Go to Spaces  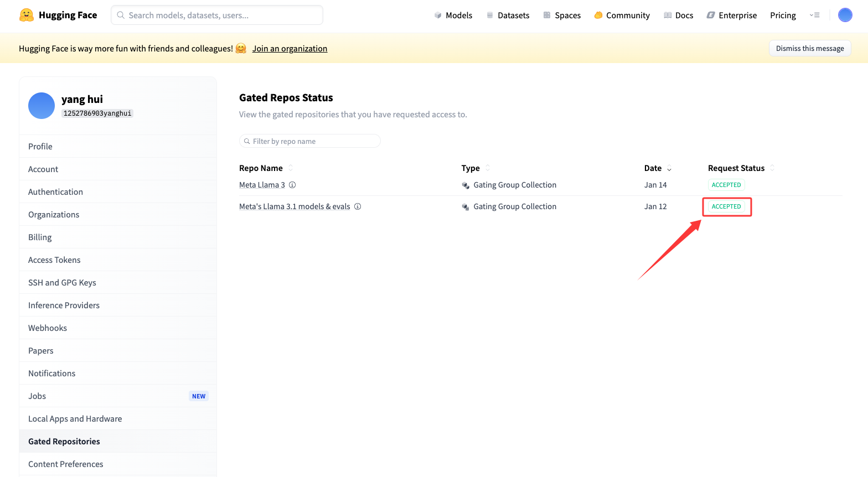click(x=562, y=15)
